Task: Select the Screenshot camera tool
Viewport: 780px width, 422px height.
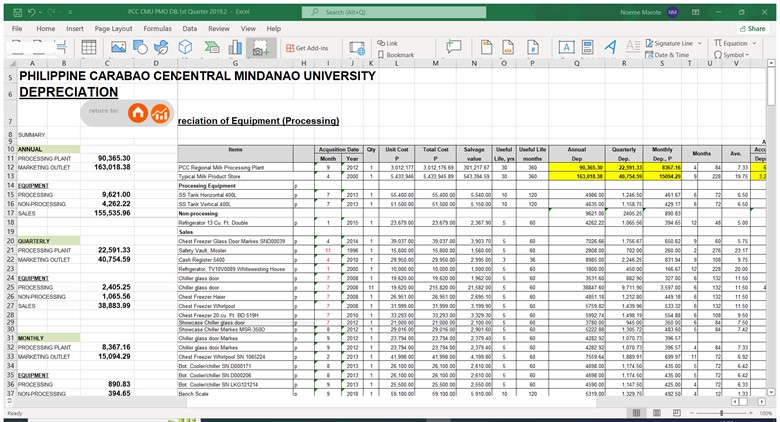Action: point(261,48)
